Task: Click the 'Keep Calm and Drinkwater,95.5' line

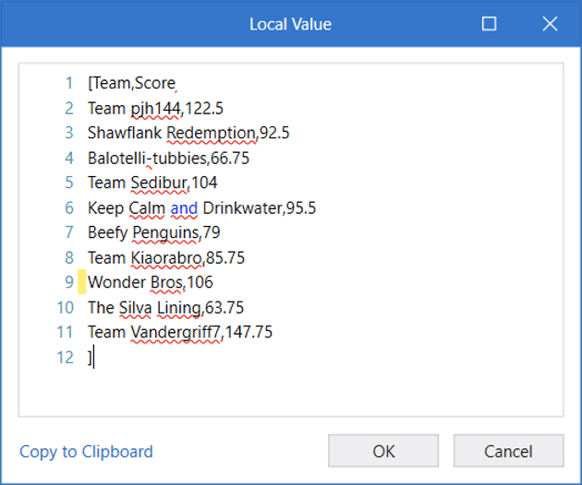Action: [x=202, y=208]
